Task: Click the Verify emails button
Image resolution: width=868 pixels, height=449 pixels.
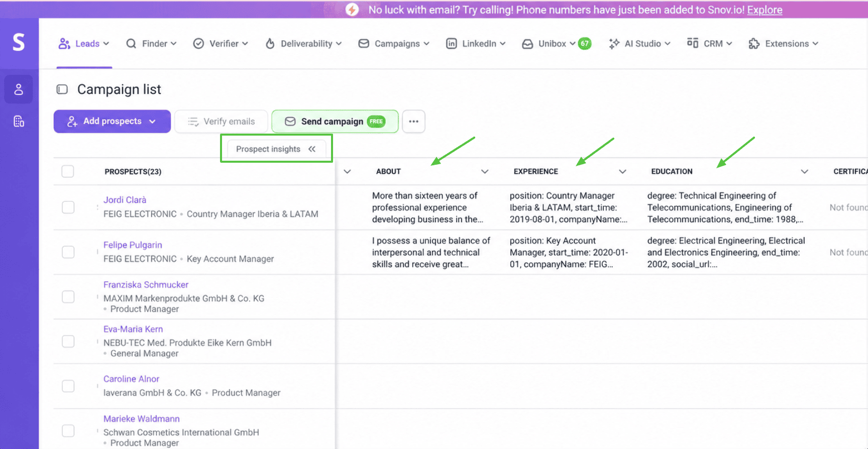Action: click(x=221, y=122)
